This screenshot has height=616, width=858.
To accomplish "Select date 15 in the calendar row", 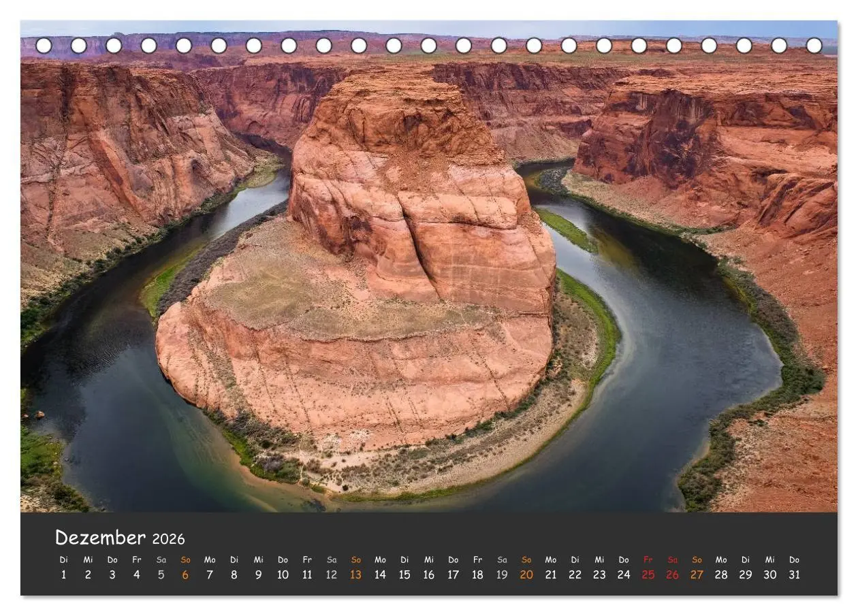I will pyautogui.click(x=404, y=574).
